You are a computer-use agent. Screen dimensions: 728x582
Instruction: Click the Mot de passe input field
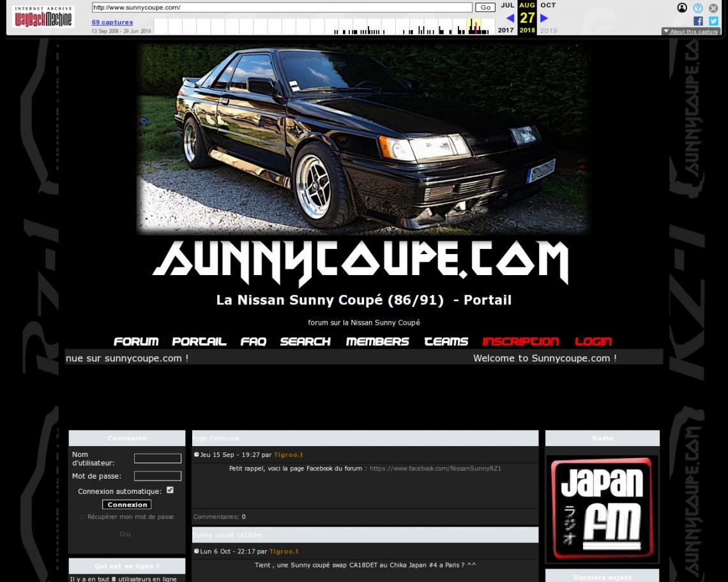(x=157, y=475)
